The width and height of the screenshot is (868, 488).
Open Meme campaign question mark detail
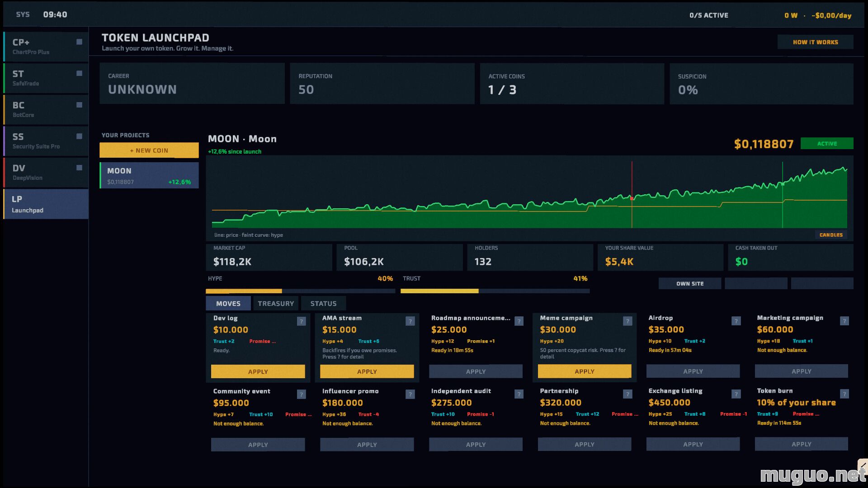(x=627, y=321)
